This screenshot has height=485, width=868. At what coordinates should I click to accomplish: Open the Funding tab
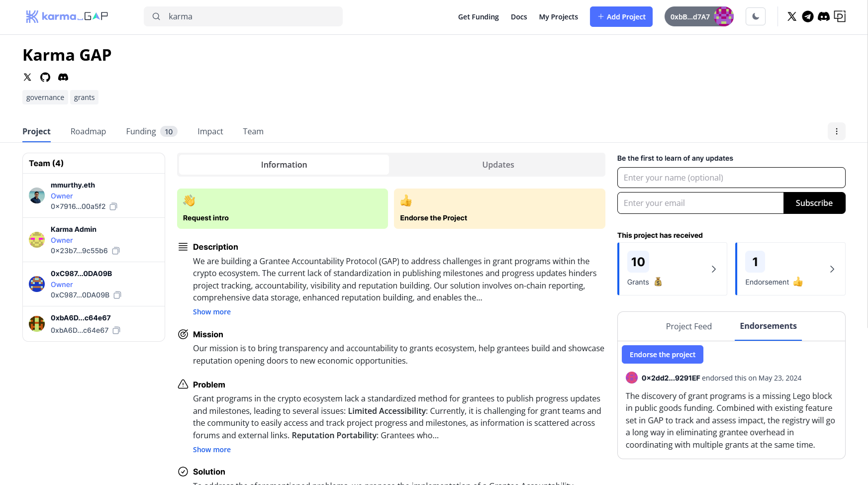pos(151,131)
